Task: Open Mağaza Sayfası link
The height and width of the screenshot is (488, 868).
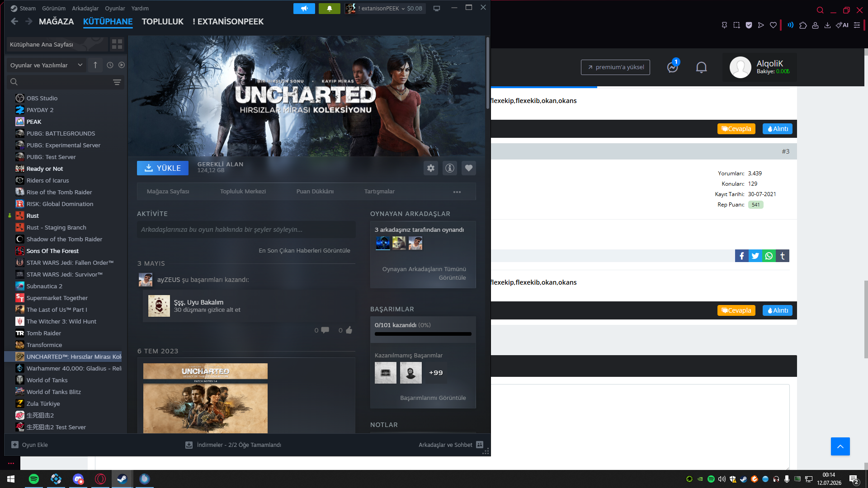Action: pos(168,192)
